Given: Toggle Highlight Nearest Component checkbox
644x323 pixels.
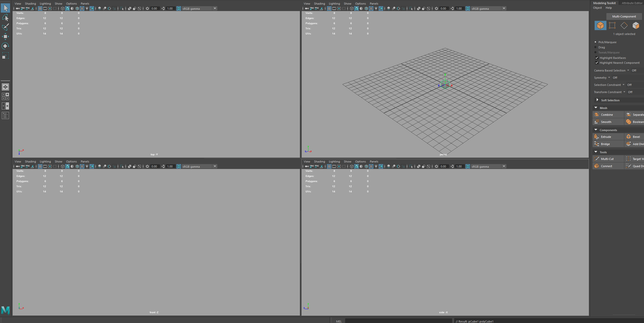Looking at the screenshot, I should (x=597, y=63).
